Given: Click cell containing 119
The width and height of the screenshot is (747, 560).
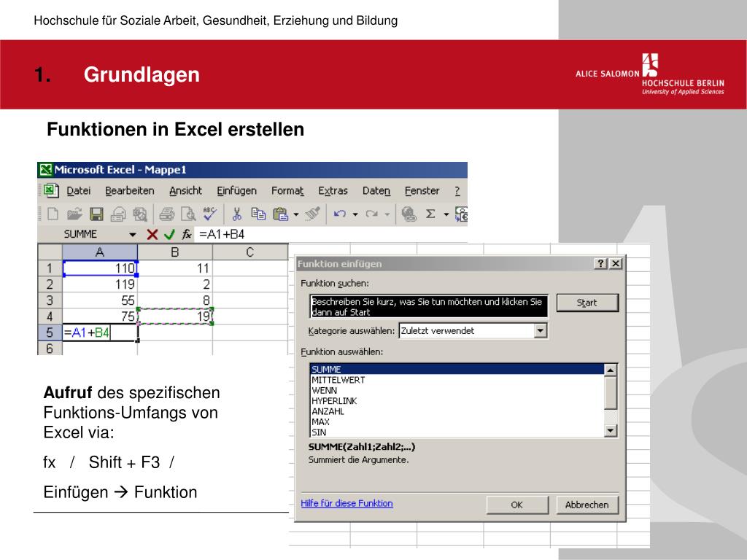Looking at the screenshot, I should [x=99, y=284].
